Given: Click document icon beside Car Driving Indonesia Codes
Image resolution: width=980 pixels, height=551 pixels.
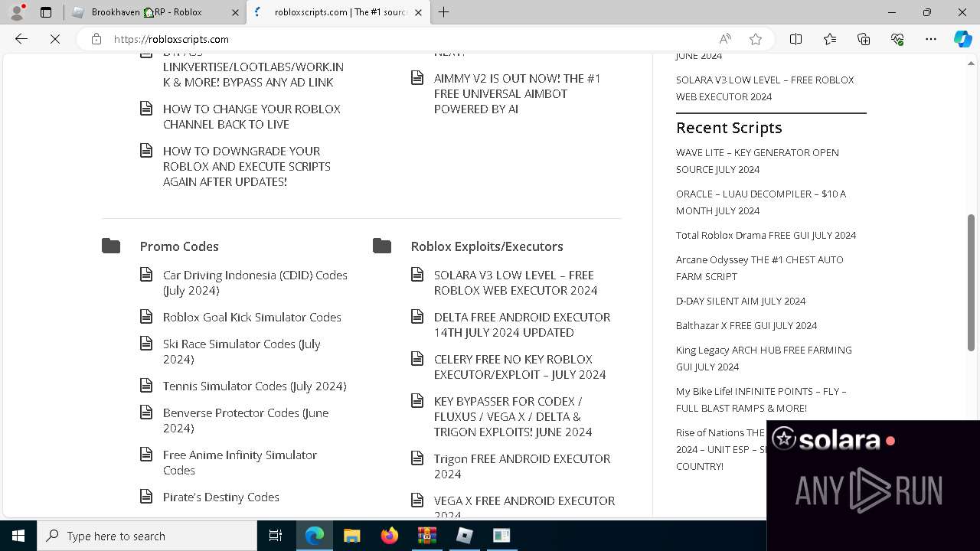Looking at the screenshot, I should click(x=146, y=275).
